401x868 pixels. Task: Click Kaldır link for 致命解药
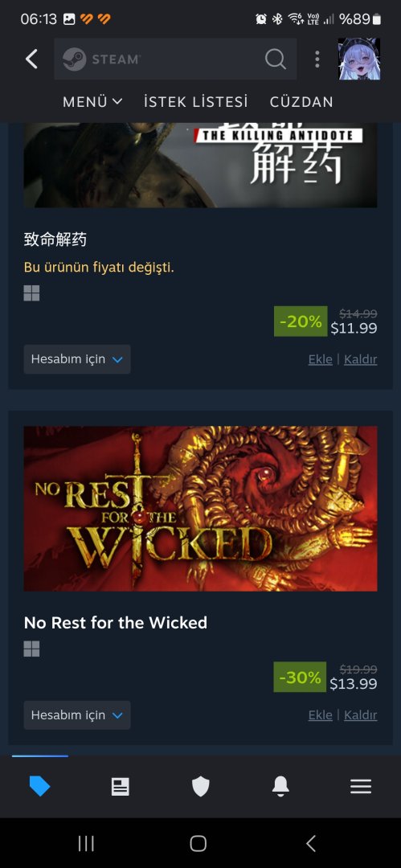coord(361,359)
